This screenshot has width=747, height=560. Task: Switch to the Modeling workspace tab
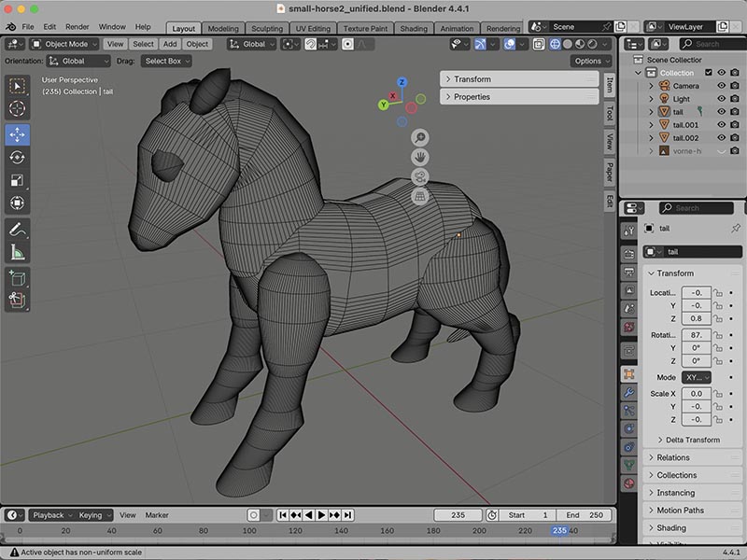pyautogui.click(x=222, y=28)
